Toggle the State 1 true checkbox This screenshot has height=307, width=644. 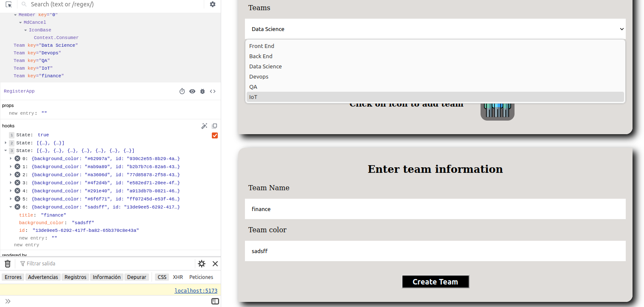coord(215,135)
